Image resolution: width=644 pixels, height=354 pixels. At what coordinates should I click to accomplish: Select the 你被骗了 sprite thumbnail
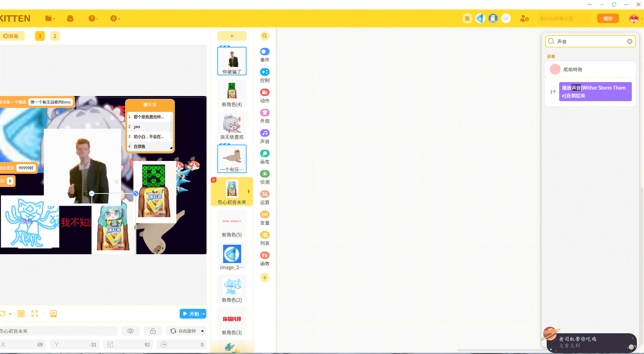(x=232, y=61)
